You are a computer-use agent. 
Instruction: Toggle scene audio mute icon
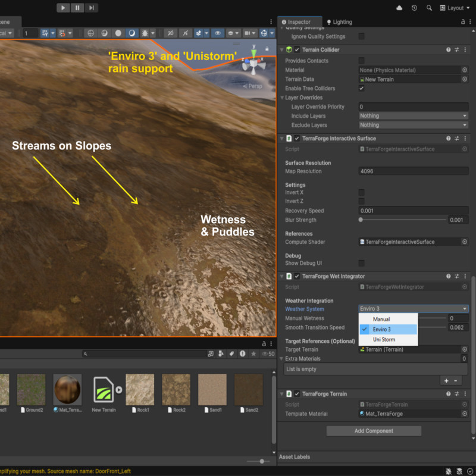click(171, 33)
